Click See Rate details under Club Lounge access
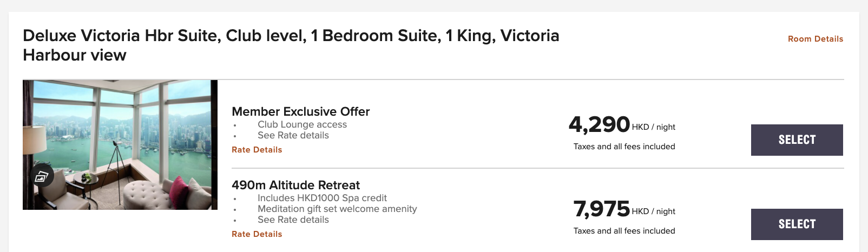Image resolution: width=868 pixels, height=252 pixels. [x=293, y=135]
